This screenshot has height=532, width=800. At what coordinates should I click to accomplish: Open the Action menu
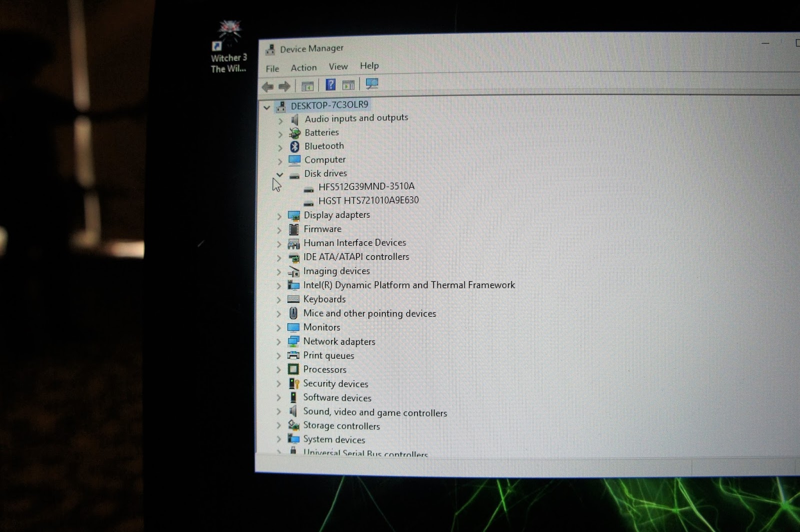click(x=303, y=67)
